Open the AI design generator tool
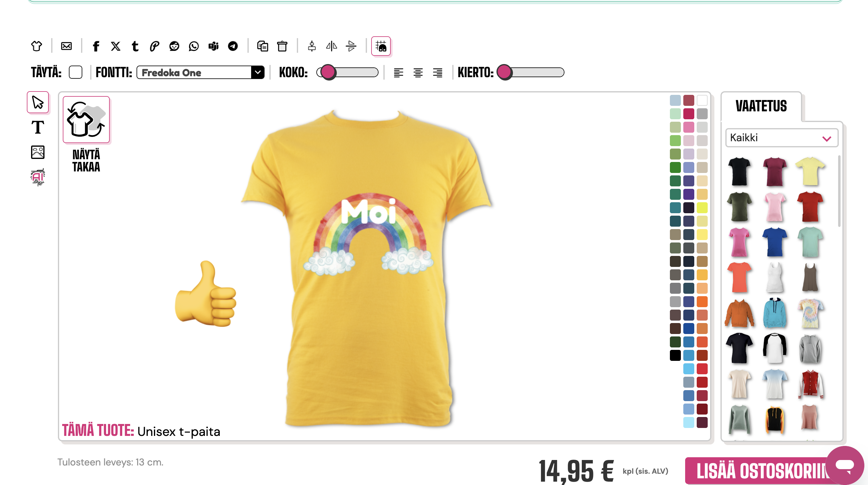 [x=38, y=177]
